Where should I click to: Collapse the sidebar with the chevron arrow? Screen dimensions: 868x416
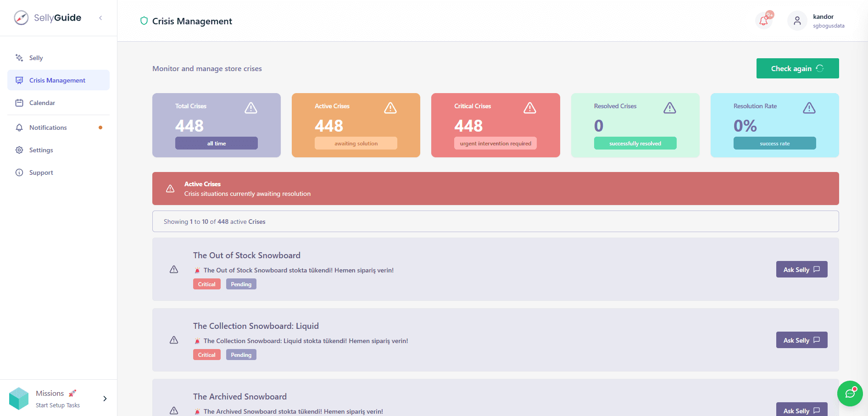pyautogui.click(x=100, y=18)
